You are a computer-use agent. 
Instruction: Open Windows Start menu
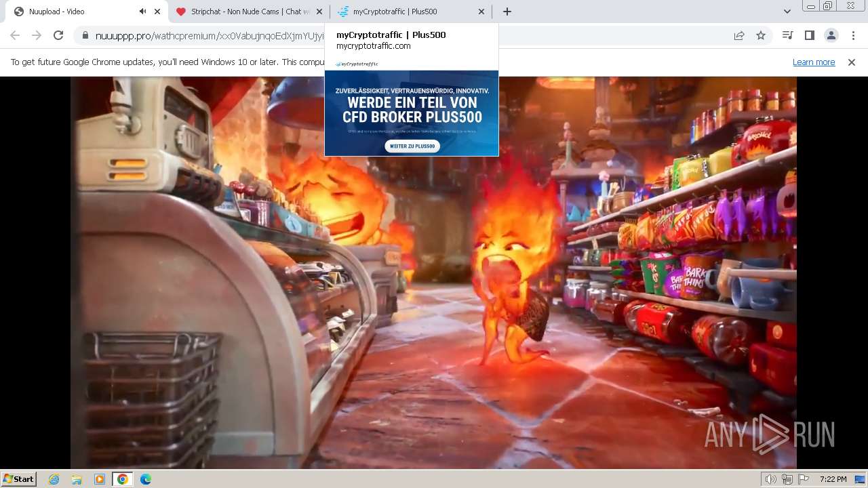click(18, 479)
